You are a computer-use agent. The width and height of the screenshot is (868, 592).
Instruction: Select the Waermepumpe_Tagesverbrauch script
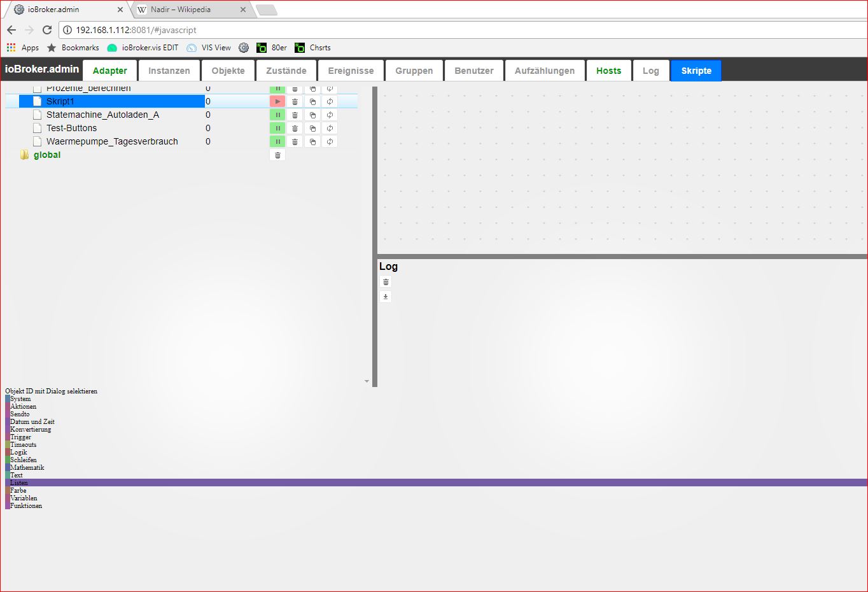tap(112, 141)
